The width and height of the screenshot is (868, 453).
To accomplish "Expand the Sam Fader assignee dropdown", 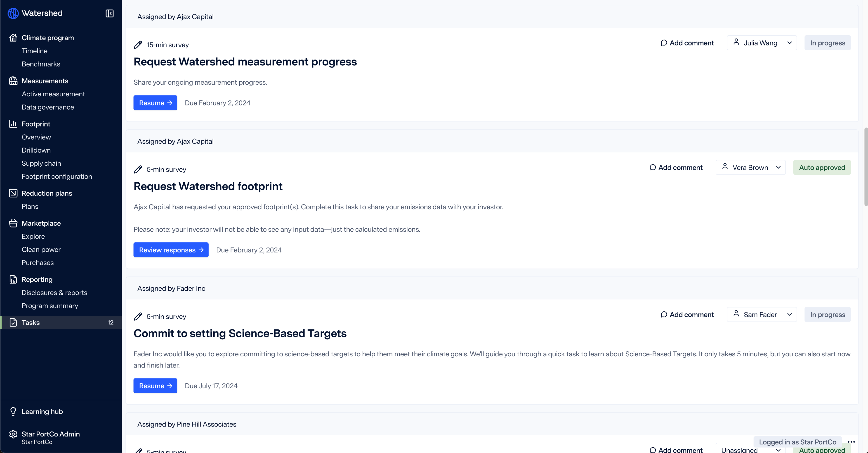I will [x=789, y=315].
